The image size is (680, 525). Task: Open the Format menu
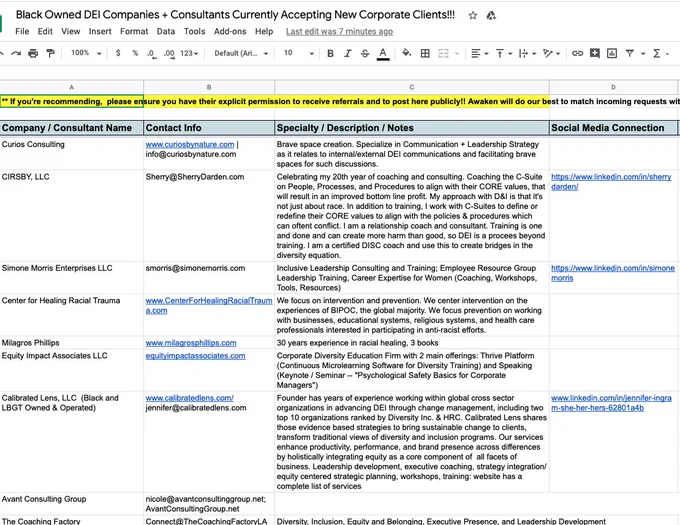[x=134, y=31]
